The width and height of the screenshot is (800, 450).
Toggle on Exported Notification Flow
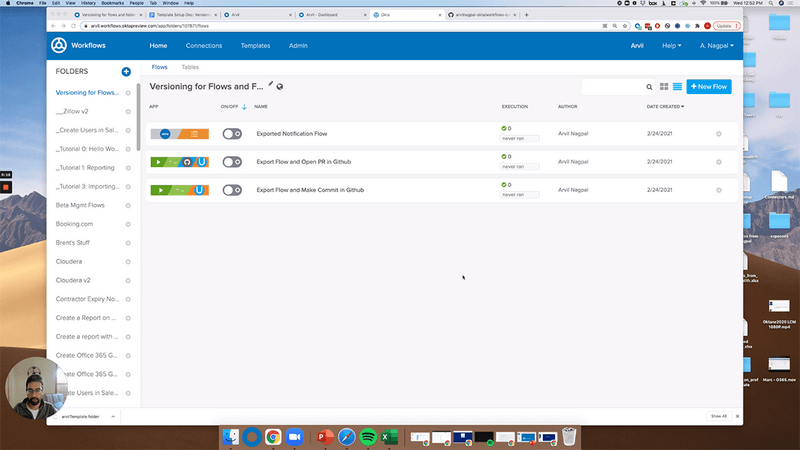232,134
